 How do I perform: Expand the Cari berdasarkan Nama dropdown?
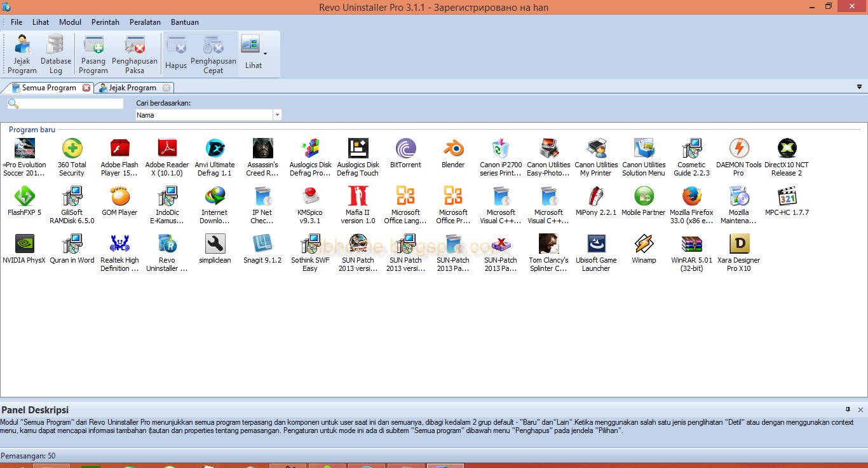click(x=277, y=115)
